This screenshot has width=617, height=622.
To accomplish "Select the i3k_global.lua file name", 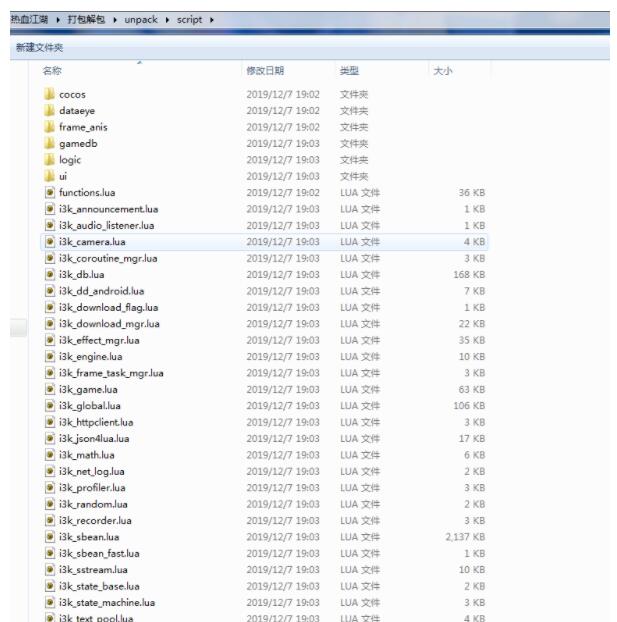I will [90, 406].
